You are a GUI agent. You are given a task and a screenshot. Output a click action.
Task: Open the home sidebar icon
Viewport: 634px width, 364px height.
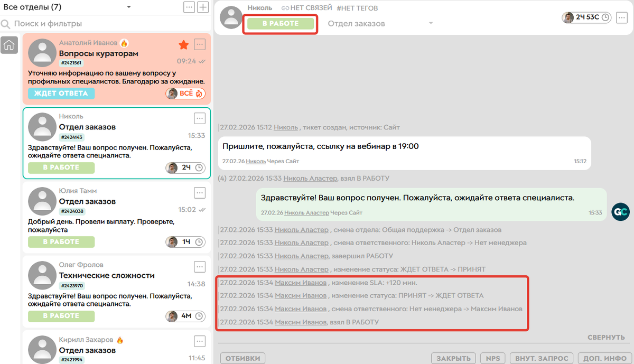pyautogui.click(x=9, y=45)
